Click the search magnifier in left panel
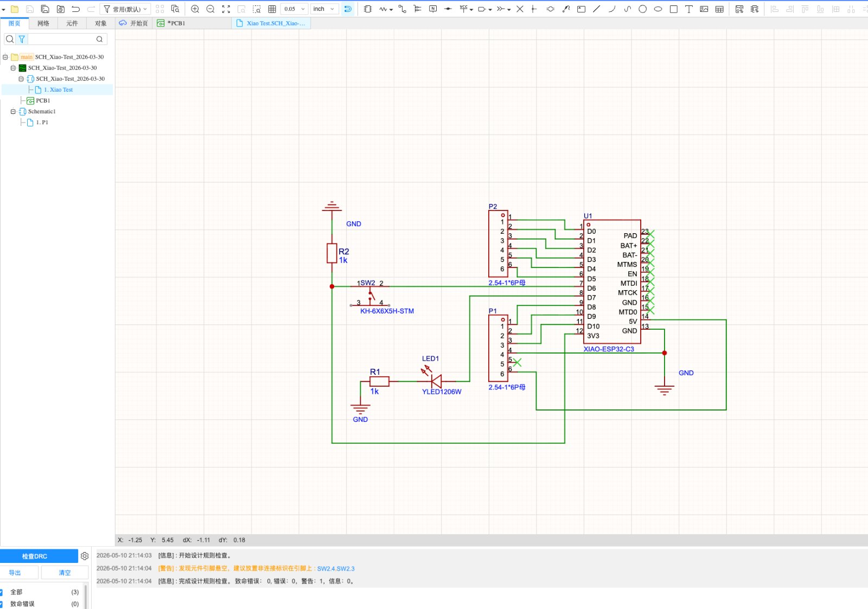Viewport: 868px width, 609px height. (10, 39)
